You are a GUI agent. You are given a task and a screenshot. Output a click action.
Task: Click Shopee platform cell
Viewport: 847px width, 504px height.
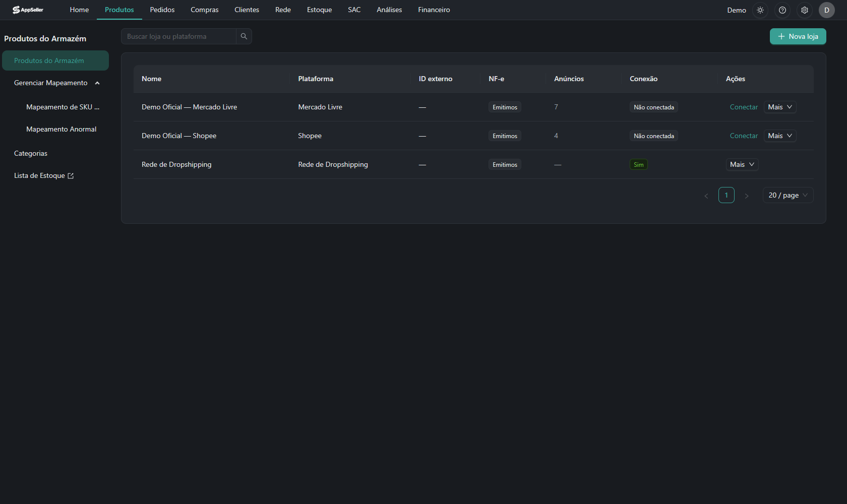310,136
